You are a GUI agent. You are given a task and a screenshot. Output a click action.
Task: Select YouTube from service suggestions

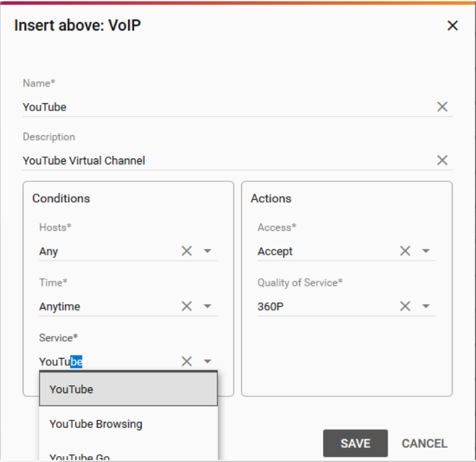[x=128, y=389]
